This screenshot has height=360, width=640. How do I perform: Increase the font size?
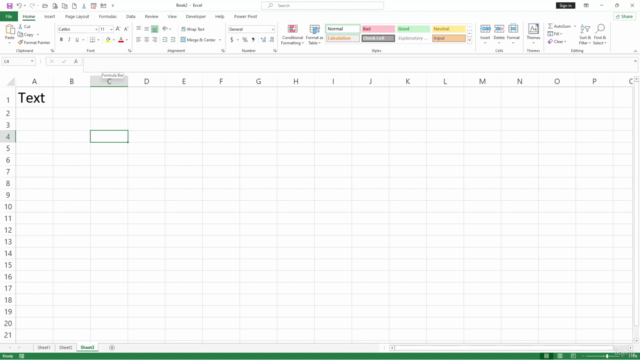pos(118,29)
